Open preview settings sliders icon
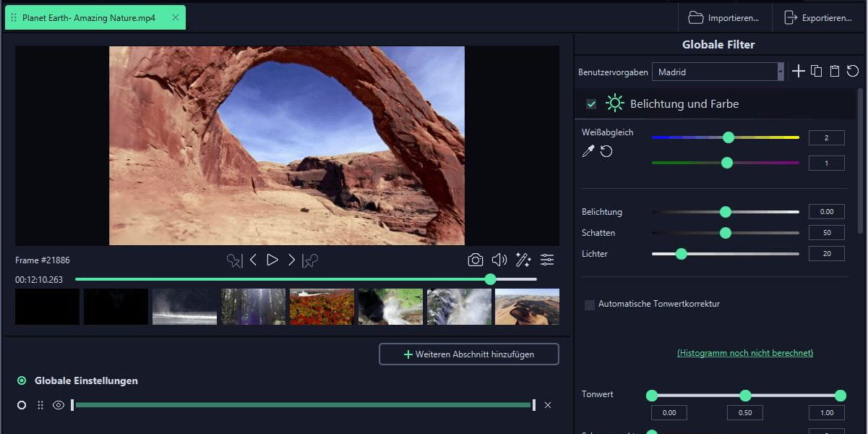 click(547, 260)
